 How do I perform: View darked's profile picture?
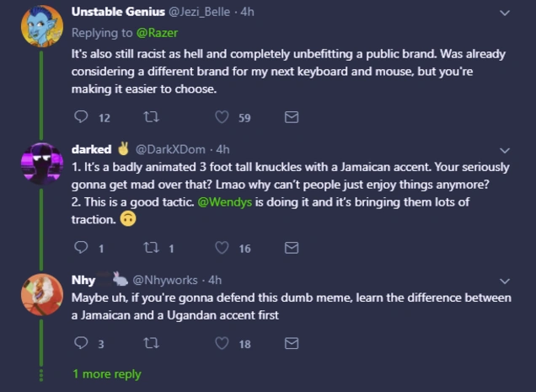tap(41, 163)
